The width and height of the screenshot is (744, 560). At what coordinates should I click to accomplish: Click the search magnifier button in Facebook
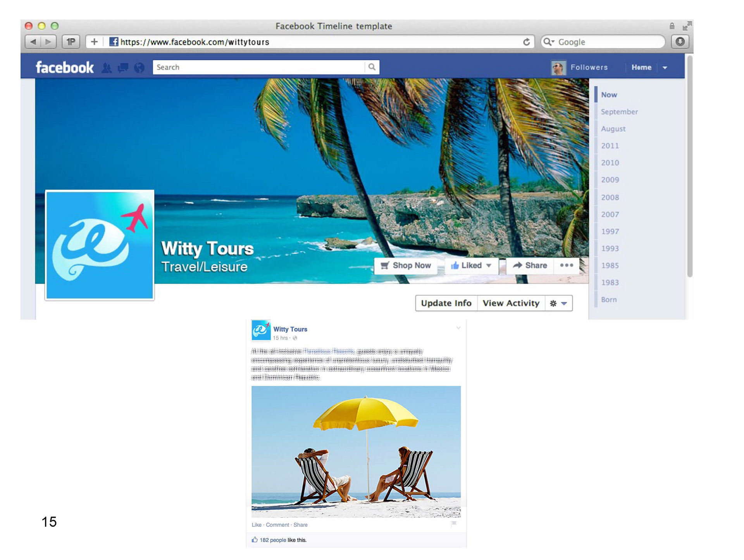click(x=372, y=67)
